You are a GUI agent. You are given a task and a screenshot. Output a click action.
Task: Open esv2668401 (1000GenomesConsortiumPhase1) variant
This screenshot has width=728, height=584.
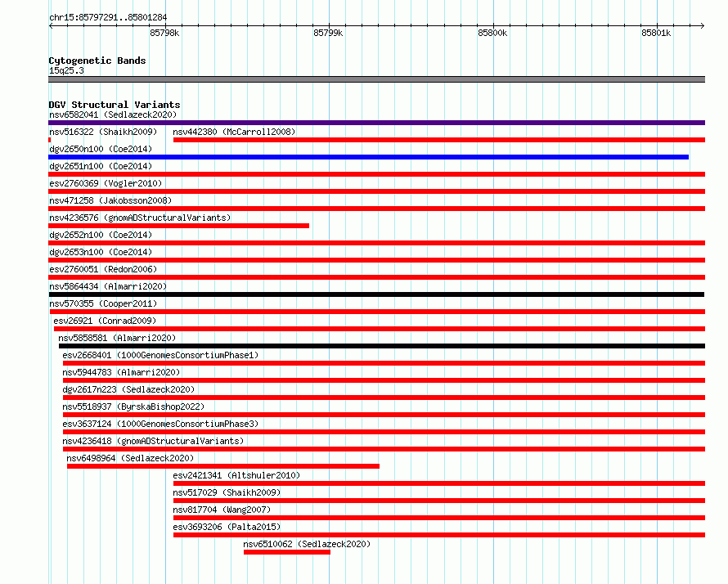coord(160,355)
